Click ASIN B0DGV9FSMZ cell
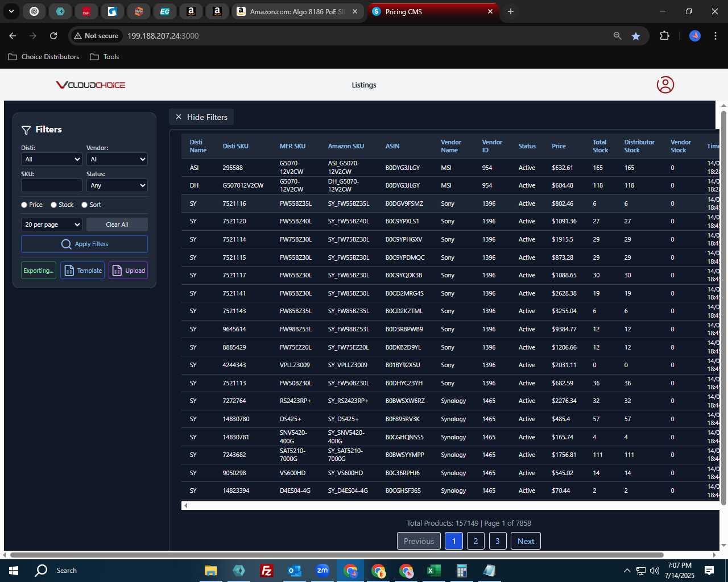 (x=404, y=203)
